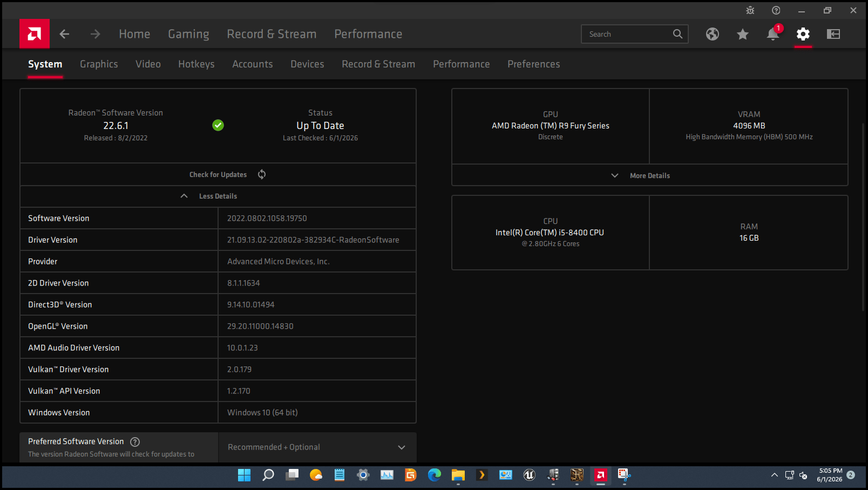Viewport: 868px width, 490px height.
Task: Click Software Version value 2022.0802.1058.19750
Action: coord(267,219)
